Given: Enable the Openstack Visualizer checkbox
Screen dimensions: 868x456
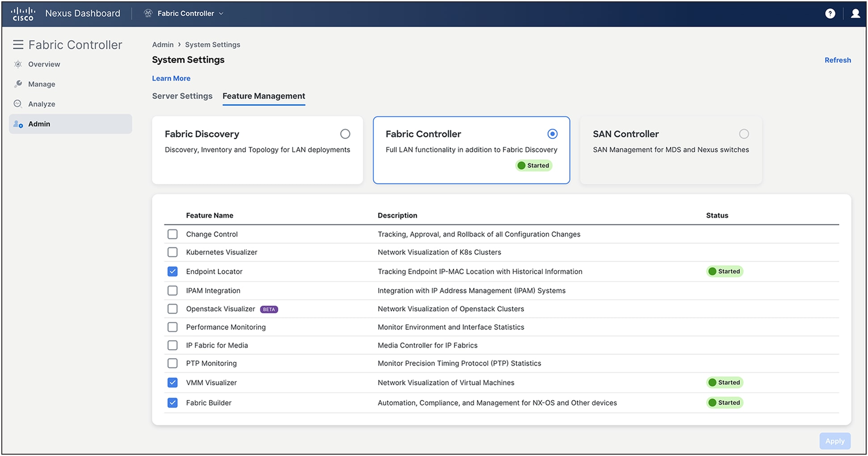Looking at the screenshot, I should coord(173,309).
